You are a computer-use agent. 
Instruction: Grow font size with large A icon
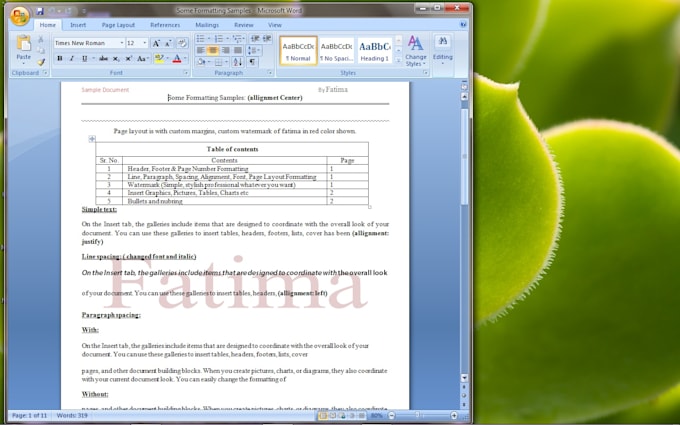pos(156,43)
